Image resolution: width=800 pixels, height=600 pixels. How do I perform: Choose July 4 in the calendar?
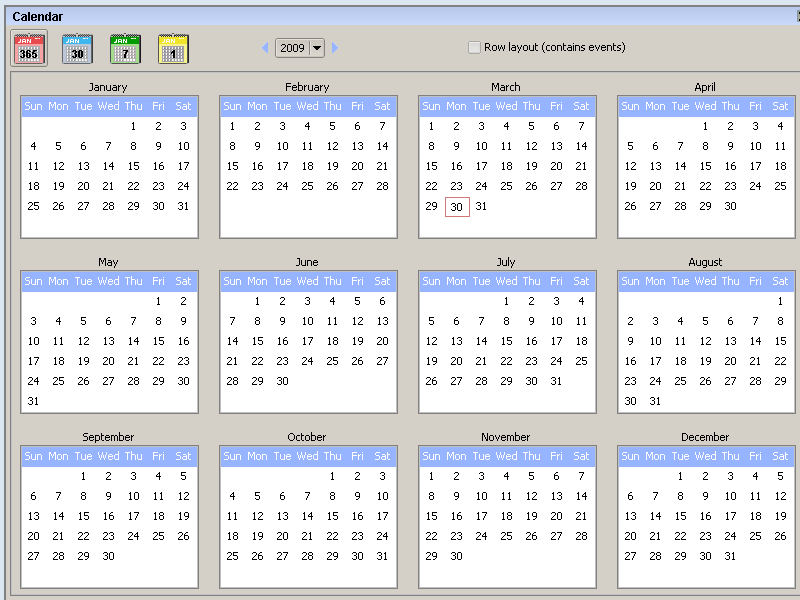[x=581, y=301]
